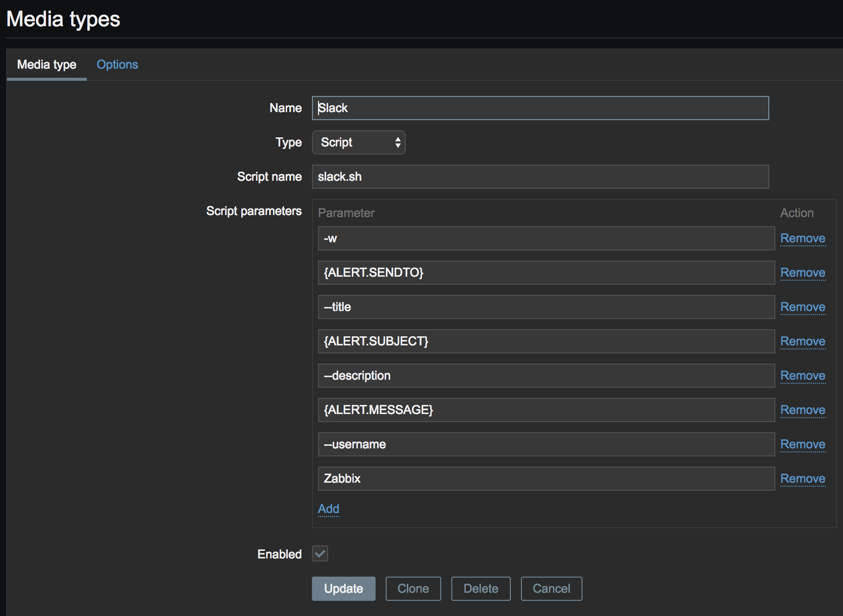Click the Media types page heading
Screen dimensions: 843x616
click(63, 19)
